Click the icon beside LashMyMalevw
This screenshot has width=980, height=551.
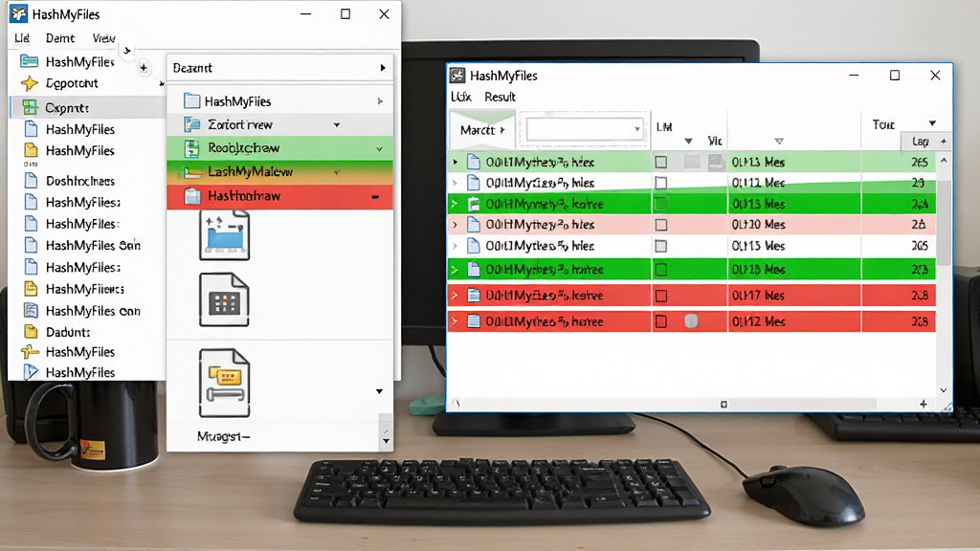point(190,172)
